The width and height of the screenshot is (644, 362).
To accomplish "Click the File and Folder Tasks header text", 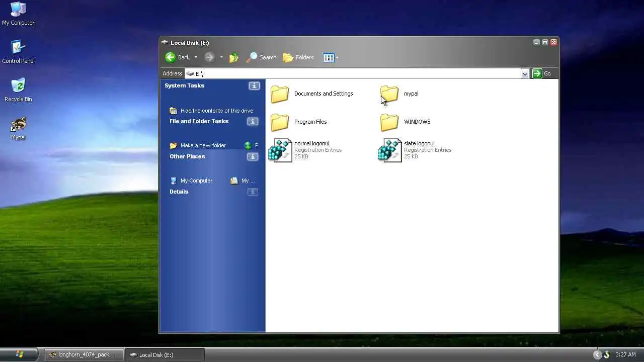I will pos(199,121).
